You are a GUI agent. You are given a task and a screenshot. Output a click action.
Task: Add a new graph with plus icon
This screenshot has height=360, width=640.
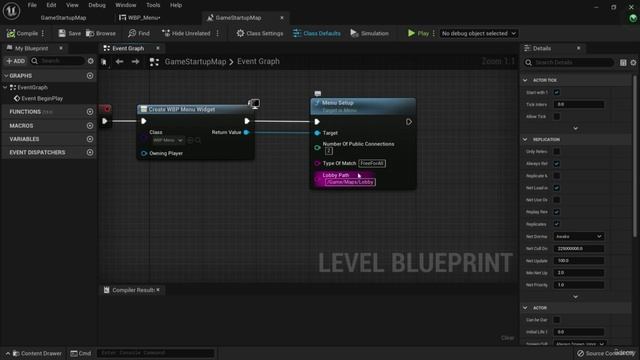[x=90, y=76]
